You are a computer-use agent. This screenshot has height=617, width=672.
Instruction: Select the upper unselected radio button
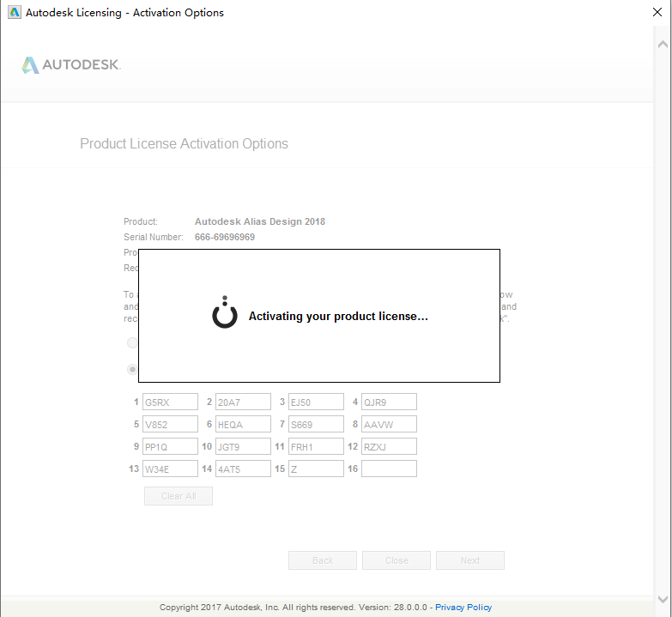[132, 342]
